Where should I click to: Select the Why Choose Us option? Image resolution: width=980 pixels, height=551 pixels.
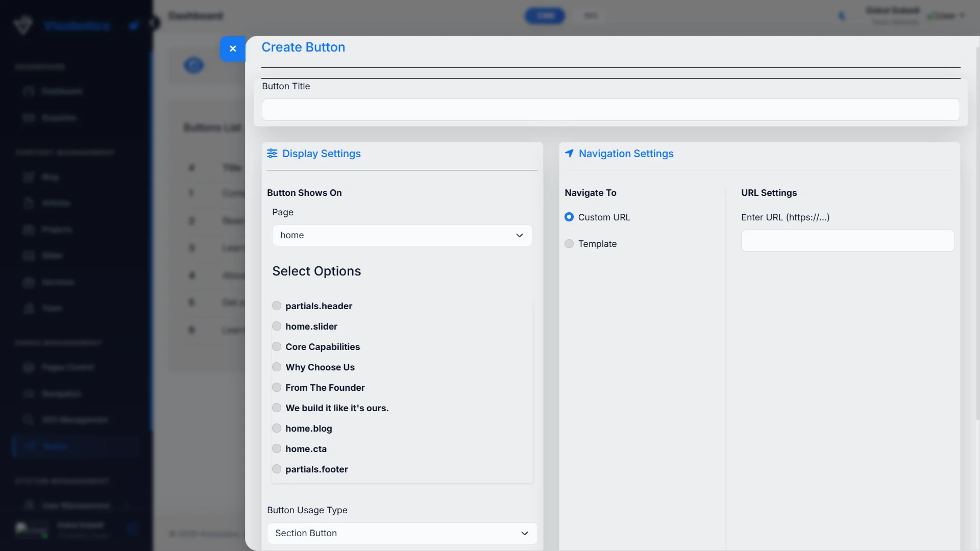coord(277,367)
